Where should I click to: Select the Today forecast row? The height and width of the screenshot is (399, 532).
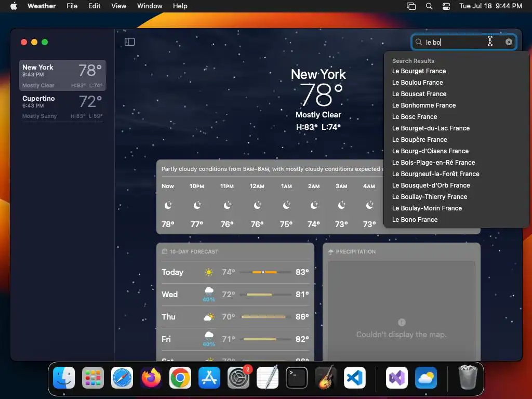pyautogui.click(x=235, y=272)
